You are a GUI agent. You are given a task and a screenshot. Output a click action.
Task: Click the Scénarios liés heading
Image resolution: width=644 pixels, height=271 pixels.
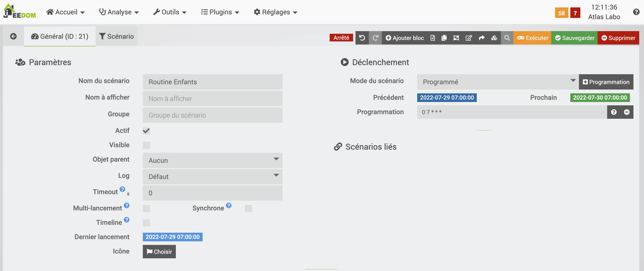(x=371, y=147)
